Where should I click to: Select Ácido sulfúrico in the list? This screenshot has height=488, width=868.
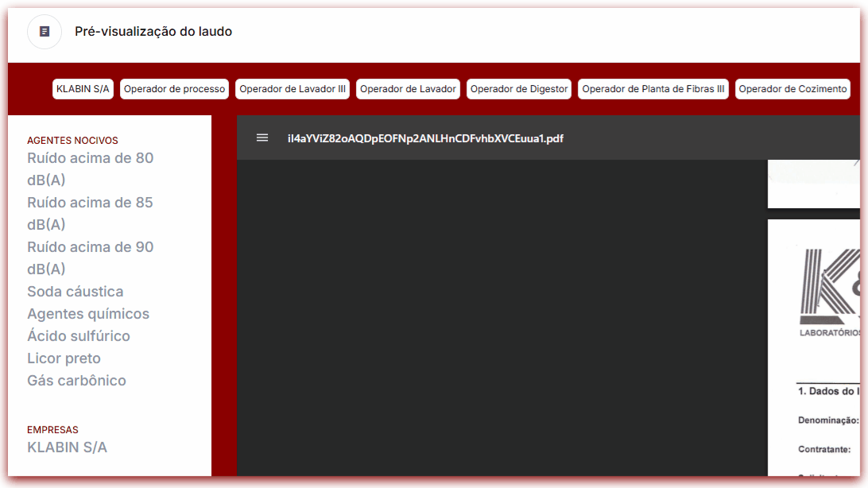79,336
